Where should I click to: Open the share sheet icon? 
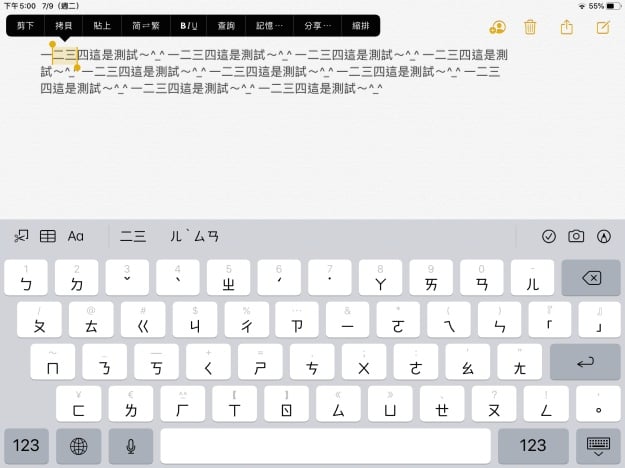(x=567, y=27)
